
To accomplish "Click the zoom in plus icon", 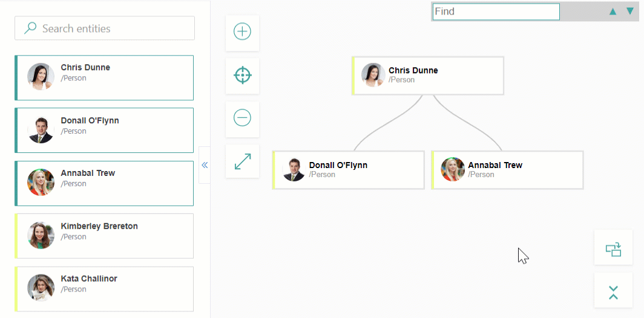I will 242,32.
